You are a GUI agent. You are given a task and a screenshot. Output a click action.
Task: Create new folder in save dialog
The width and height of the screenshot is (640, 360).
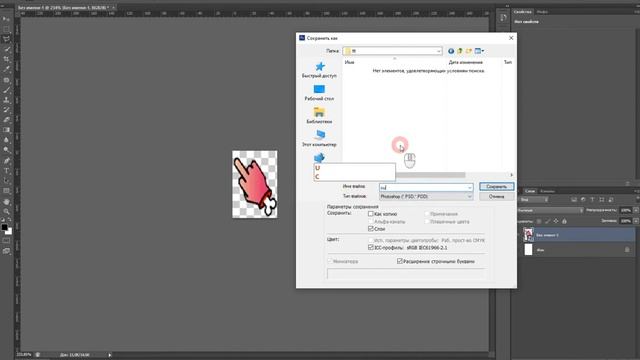point(469,51)
